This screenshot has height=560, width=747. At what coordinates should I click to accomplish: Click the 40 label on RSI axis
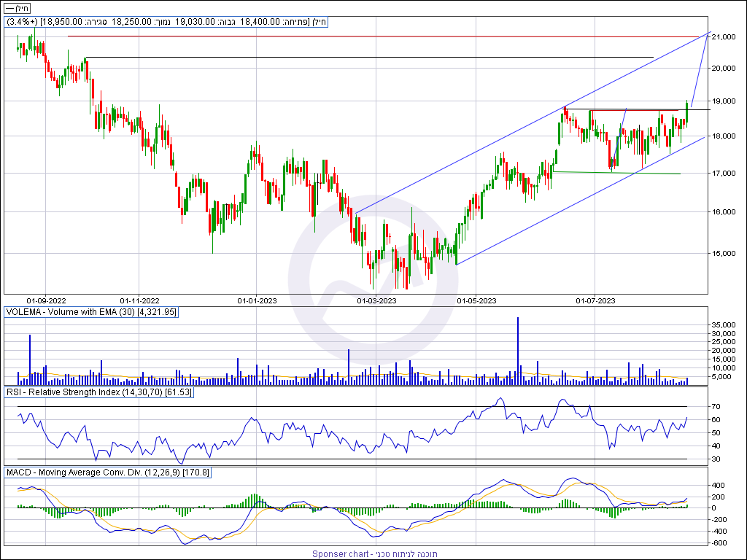[716, 446]
